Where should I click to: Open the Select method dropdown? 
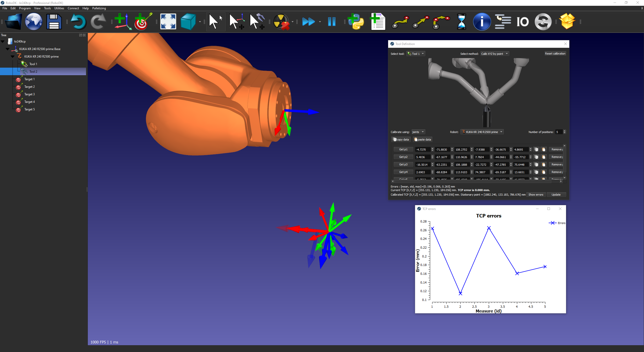[x=495, y=54]
